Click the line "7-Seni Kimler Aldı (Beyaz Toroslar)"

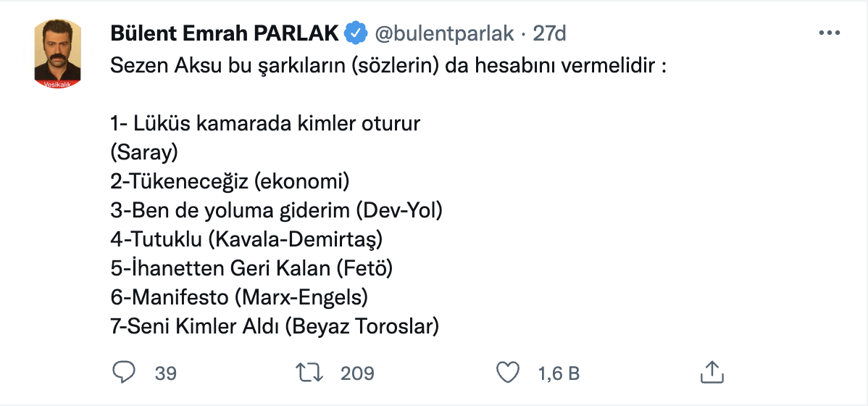coord(275,326)
